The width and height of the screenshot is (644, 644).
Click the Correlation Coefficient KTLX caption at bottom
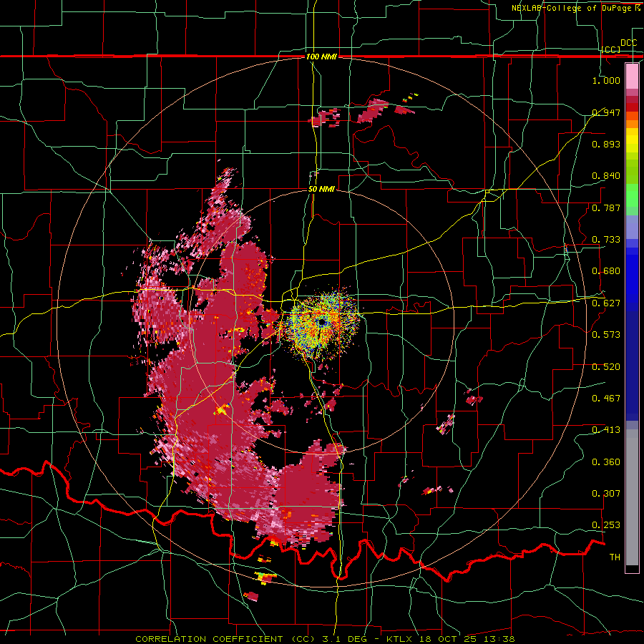(325, 639)
